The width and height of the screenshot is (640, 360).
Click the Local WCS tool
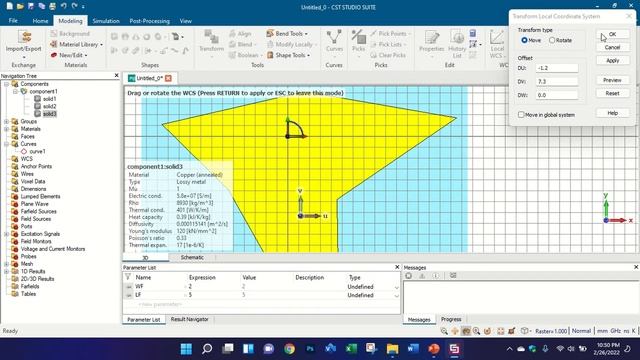click(x=497, y=43)
